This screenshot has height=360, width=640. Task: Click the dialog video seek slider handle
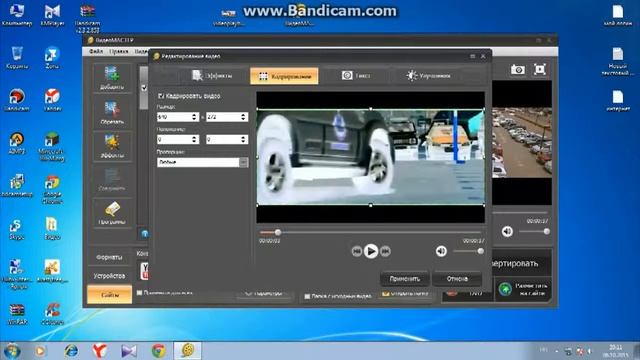point(278,232)
